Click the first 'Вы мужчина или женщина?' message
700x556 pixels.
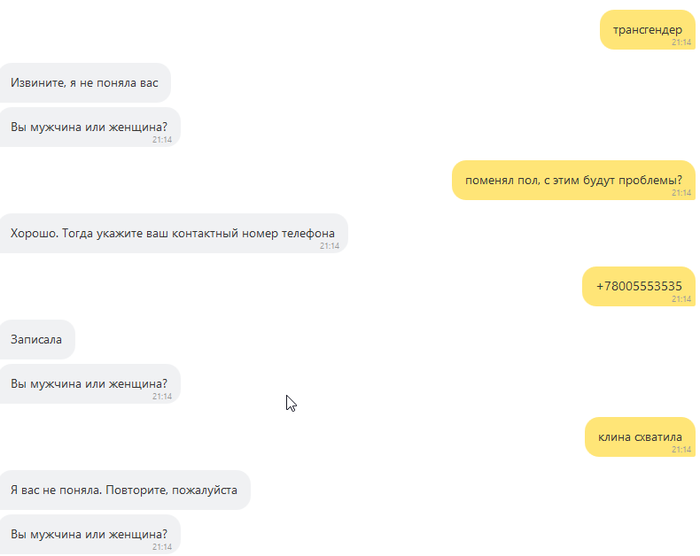(x=90, y=127)
